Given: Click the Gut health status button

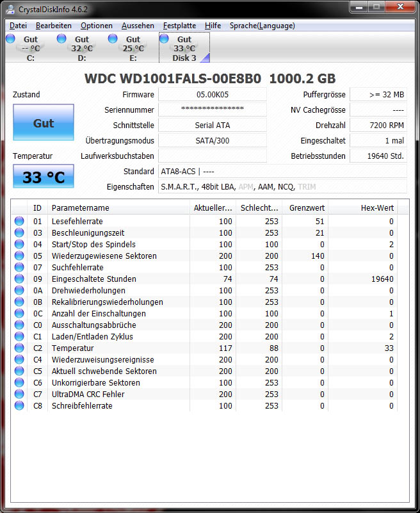Looking at the screenshot, I should pos(44,122).
